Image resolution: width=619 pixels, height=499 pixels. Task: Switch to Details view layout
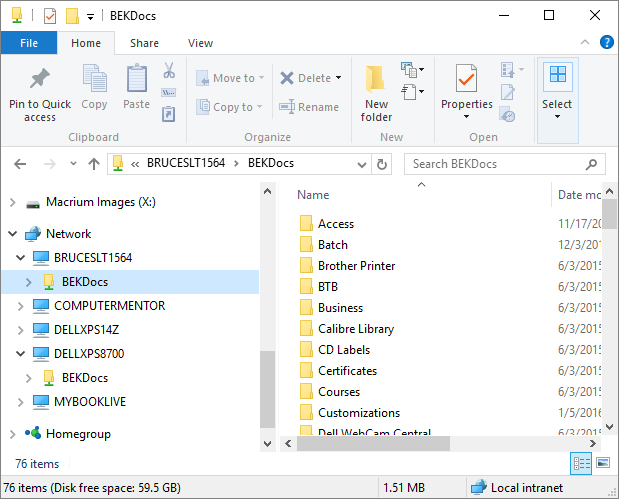pyautogui.click(x=581, y=463)
